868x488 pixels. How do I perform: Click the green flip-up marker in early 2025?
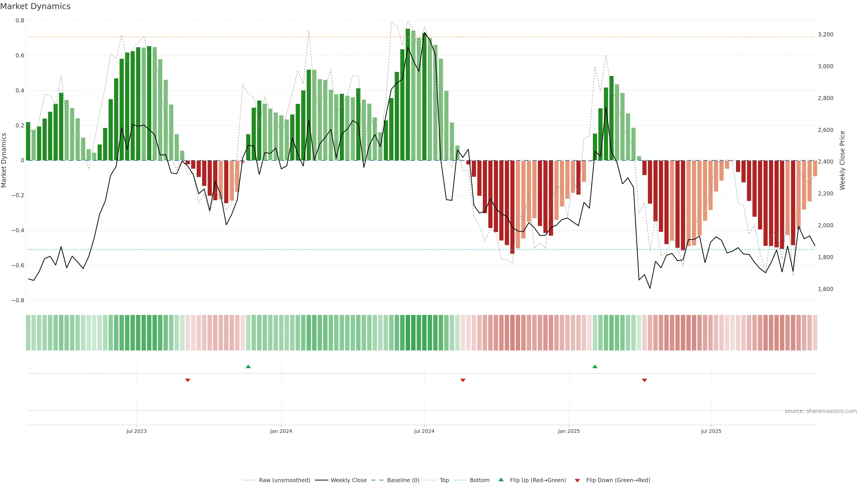[595, 366]
